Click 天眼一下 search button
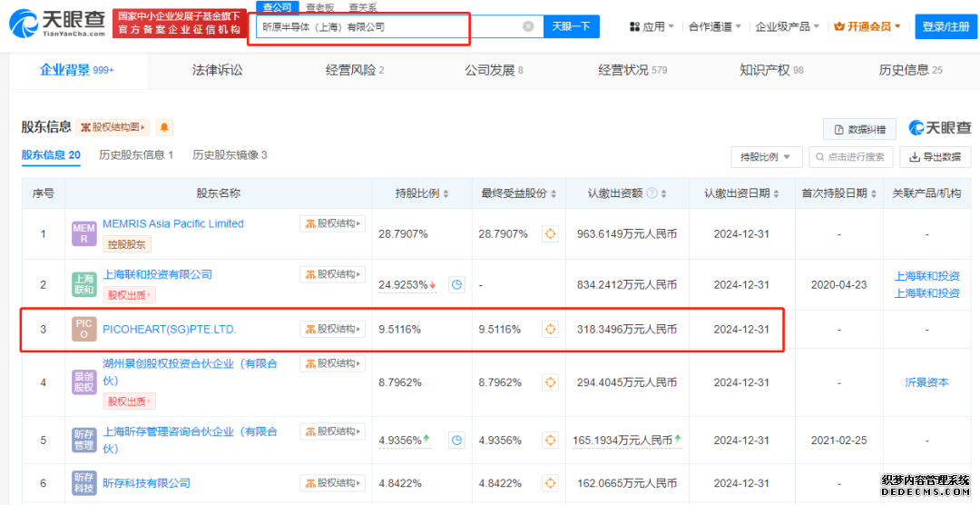Screen dimensions: 980x505 [572, 26]
